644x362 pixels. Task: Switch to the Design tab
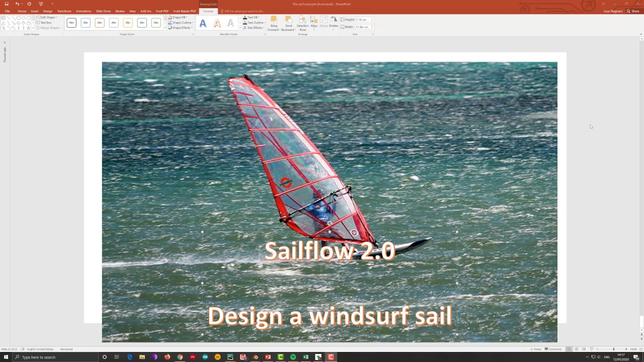(48, 11)
